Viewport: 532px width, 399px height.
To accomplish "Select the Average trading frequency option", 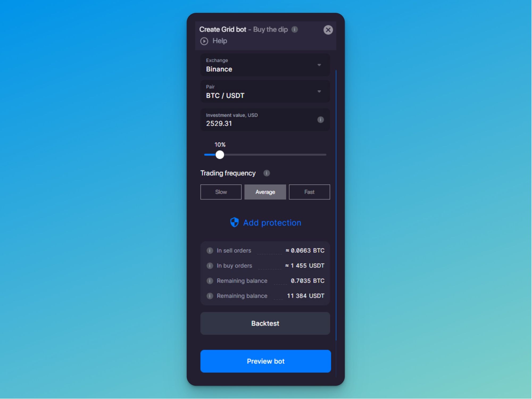I will (x=265, y=192).
